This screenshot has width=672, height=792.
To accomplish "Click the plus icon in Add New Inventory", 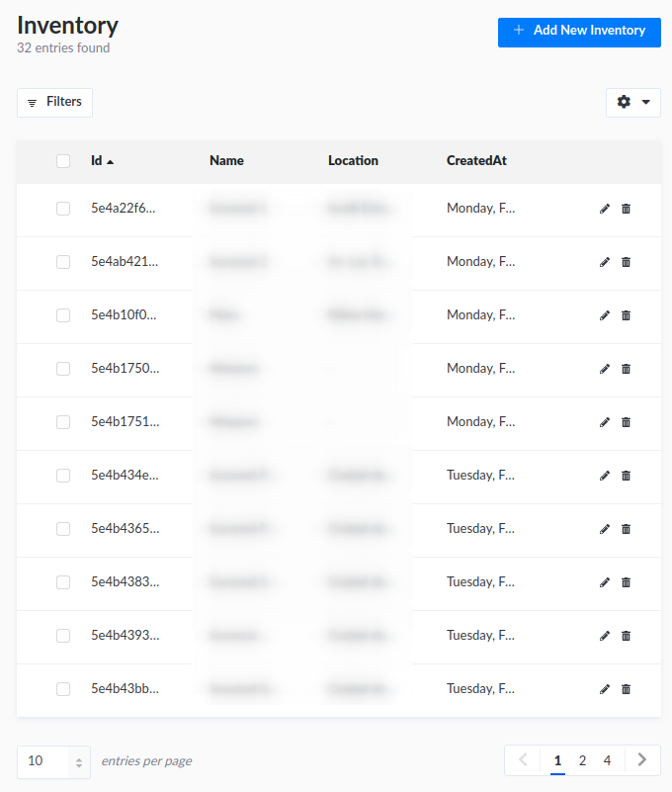I will 518,32.
